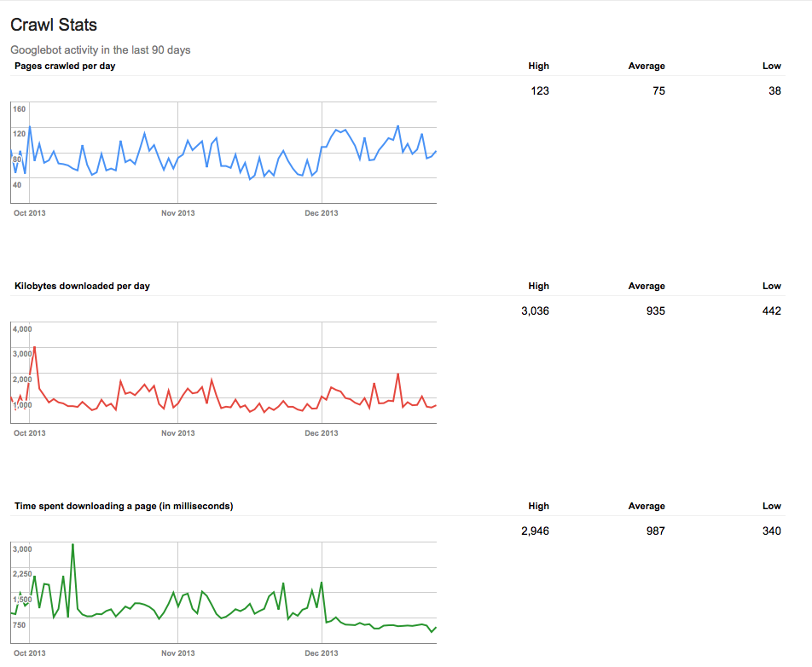Image resolution: width=812 pixels, height=667 pixels.
Task: Click the Low value 38 for pages crawled
Action: pyautogui.click(x=774, y=90)
